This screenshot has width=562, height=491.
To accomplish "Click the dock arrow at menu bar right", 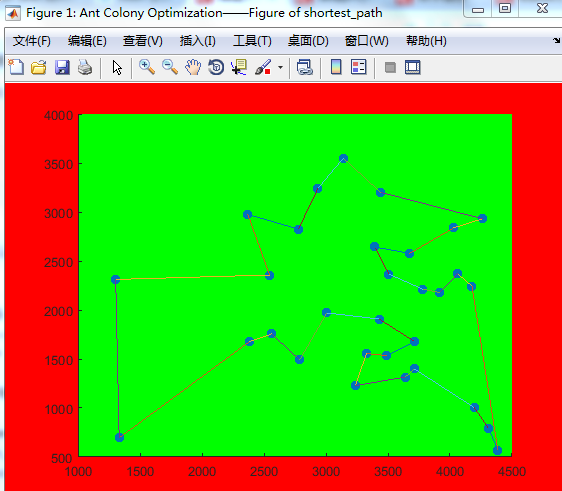I will tap(557, 40).
